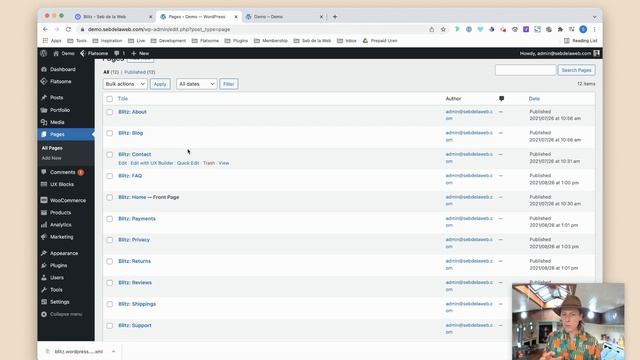The width and height of the screenshot is (640, 360).
Task: Open the Add New submenu item
Action: click(51, 158)
